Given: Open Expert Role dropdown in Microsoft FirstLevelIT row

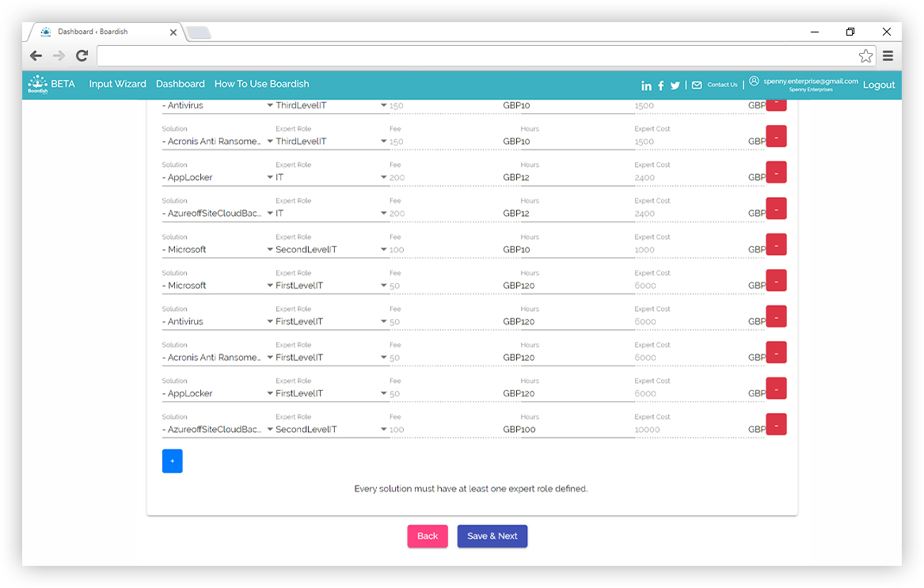Looking at the screenshot, I should (332, 285).
